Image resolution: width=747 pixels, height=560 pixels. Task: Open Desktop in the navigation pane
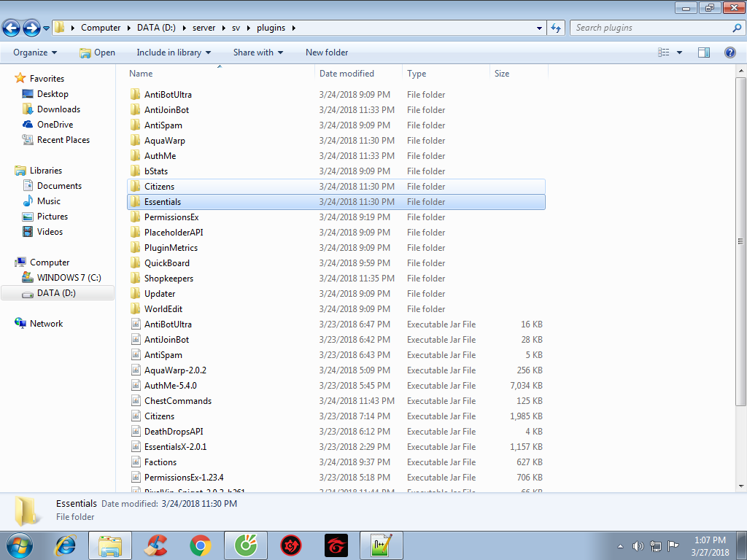[53, 94]
